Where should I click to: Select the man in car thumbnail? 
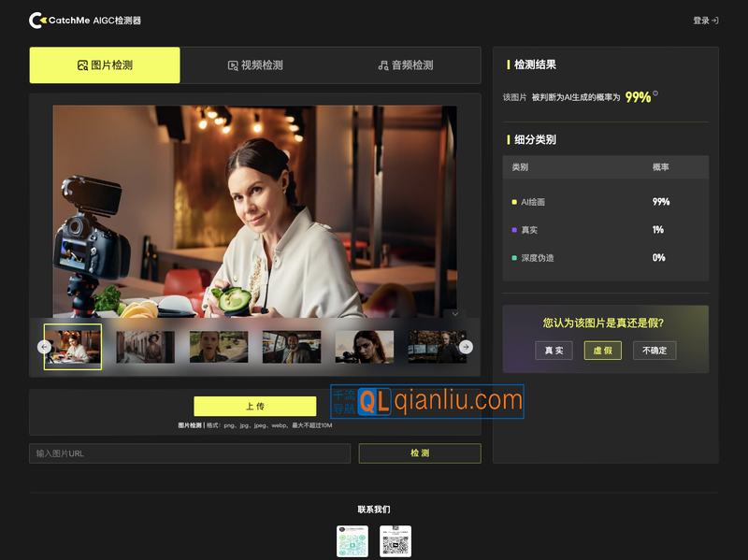291,347
